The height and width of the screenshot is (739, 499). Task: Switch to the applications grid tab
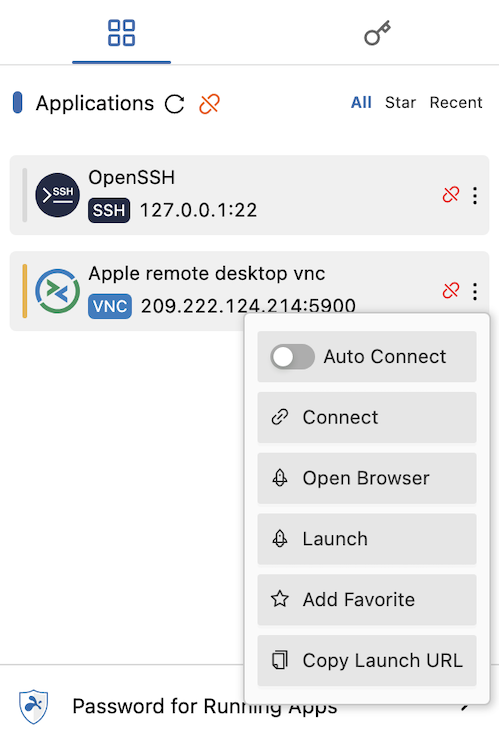122,33
